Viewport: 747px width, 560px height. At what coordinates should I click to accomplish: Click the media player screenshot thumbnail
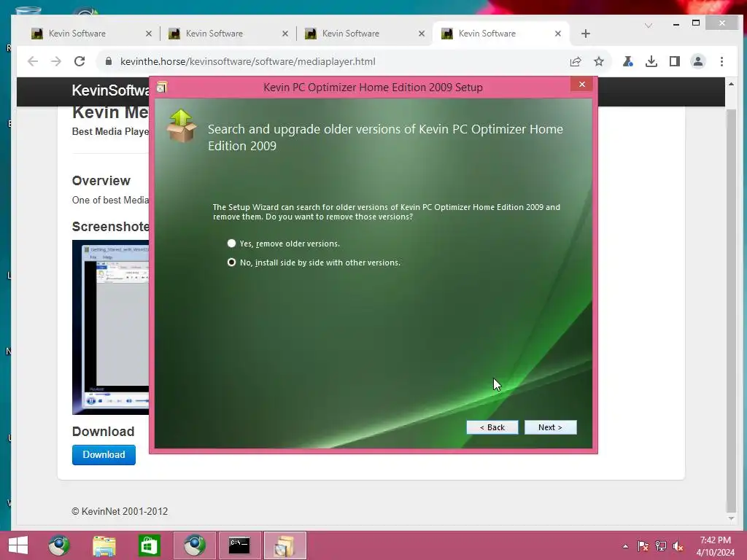[x=111, y=327]
